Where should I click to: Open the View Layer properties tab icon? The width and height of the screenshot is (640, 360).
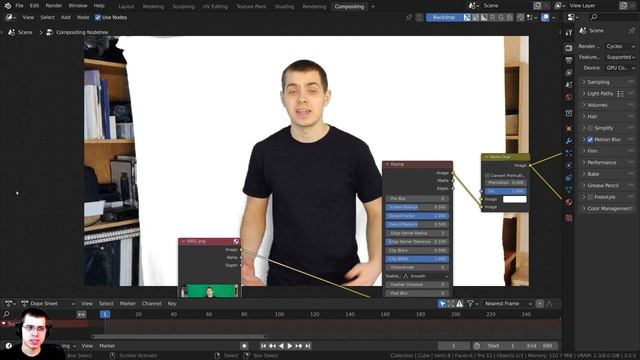tap(569, 73)
